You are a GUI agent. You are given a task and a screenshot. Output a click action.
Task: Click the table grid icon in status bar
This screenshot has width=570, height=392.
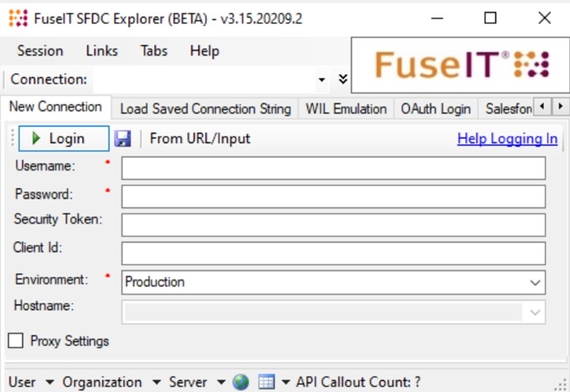click(x=267, y=382)
